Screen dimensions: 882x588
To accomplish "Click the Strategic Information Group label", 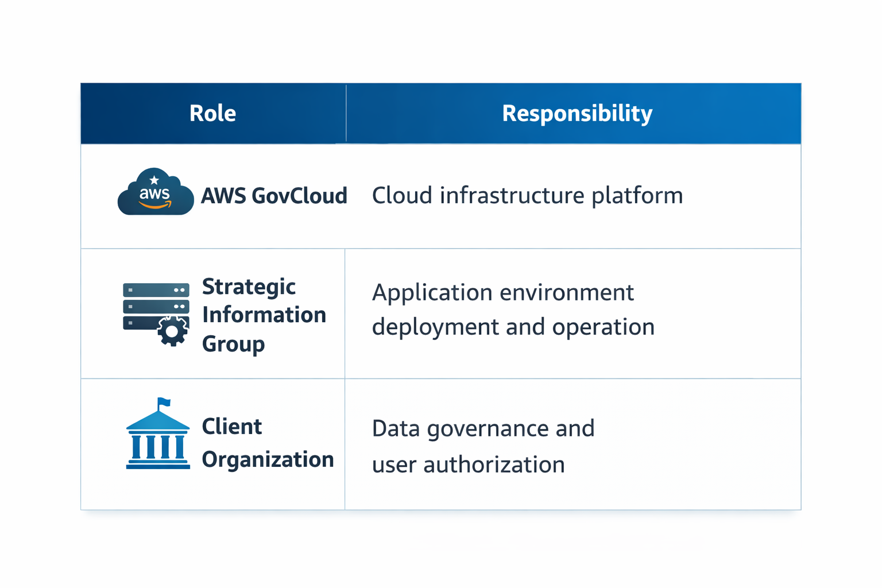I will (264, 315).
